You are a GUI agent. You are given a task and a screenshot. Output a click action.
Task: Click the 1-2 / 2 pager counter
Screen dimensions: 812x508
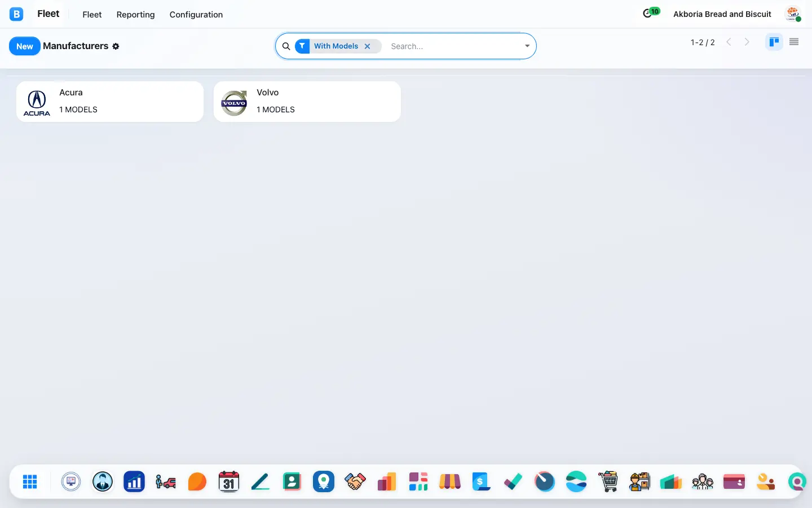coord(703,42)
